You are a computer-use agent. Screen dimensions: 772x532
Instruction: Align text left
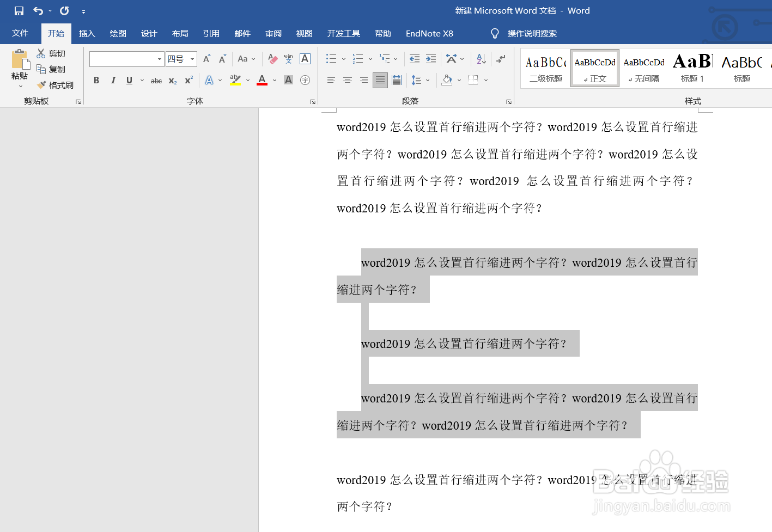[x=331, y=80]
